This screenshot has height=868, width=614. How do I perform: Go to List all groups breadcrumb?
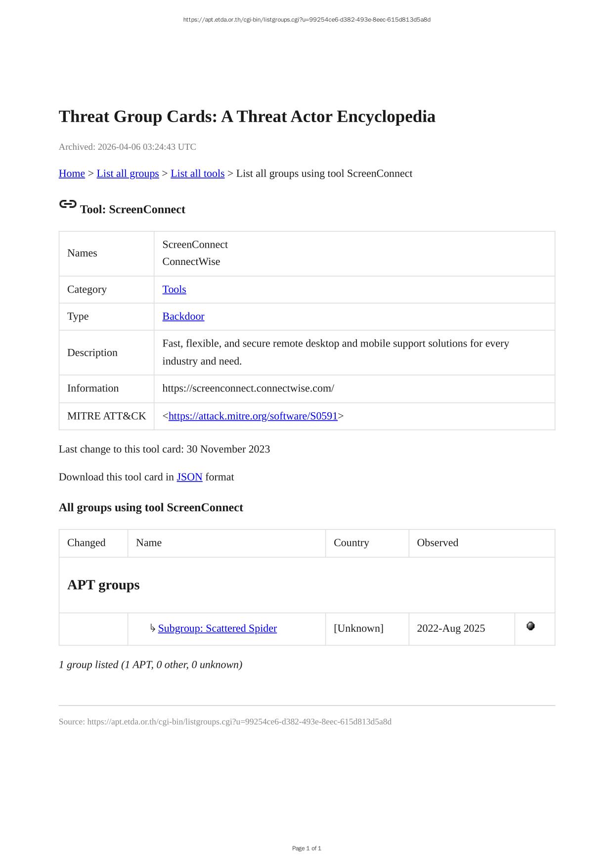(x=128, y=174)
